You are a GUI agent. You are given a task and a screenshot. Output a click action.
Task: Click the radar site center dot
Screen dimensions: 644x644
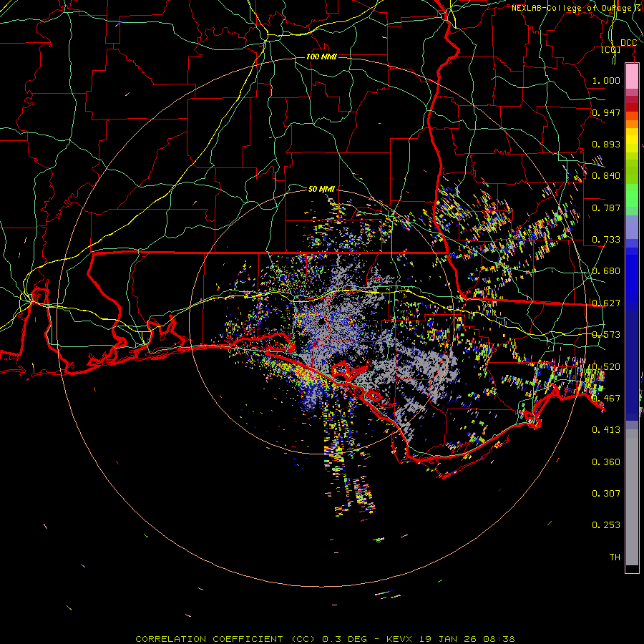[322, 321]
